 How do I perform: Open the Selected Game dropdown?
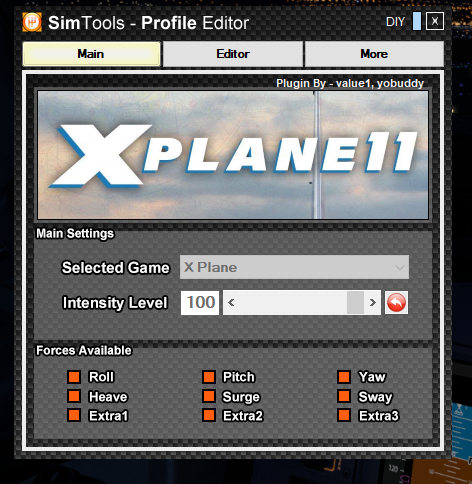pyautogui.click(x=294, y=267)
